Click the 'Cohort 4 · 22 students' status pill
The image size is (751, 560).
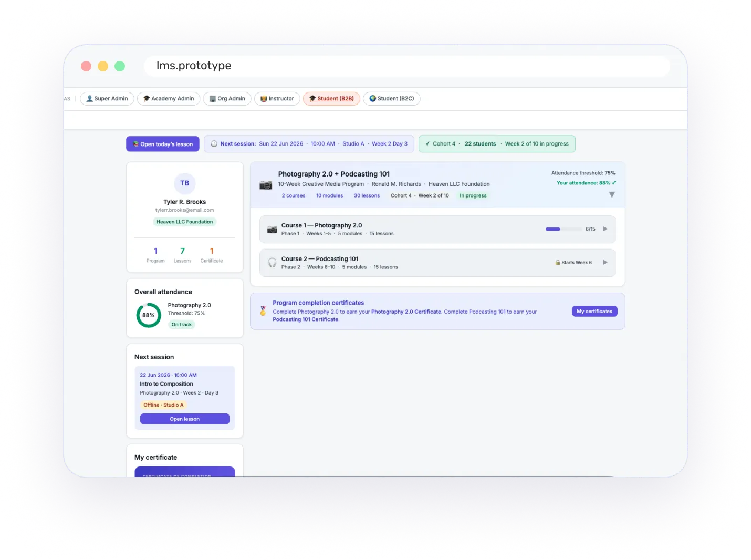tap(497, 144)
